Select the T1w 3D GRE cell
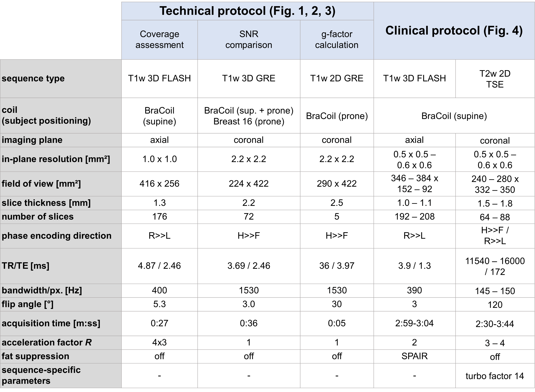 [x=248, y=78]
